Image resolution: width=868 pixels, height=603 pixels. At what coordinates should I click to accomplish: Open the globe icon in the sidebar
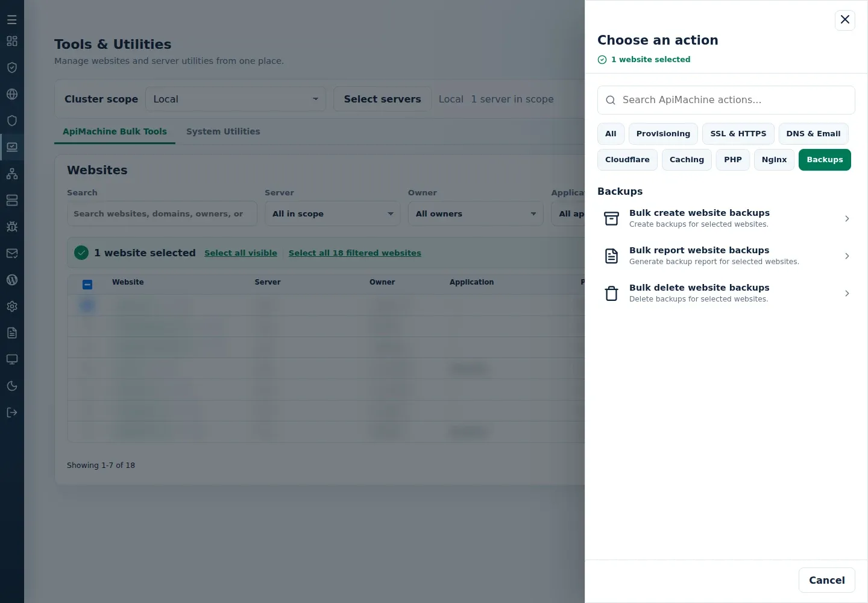(12, 94)
